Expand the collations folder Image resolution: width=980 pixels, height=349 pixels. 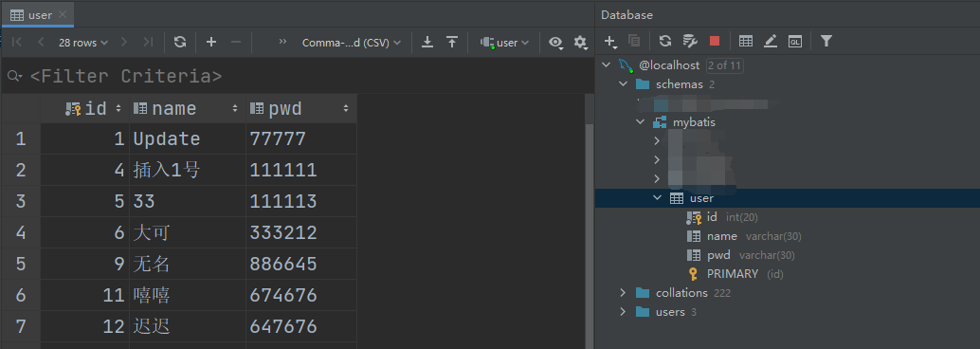[623, 293]
